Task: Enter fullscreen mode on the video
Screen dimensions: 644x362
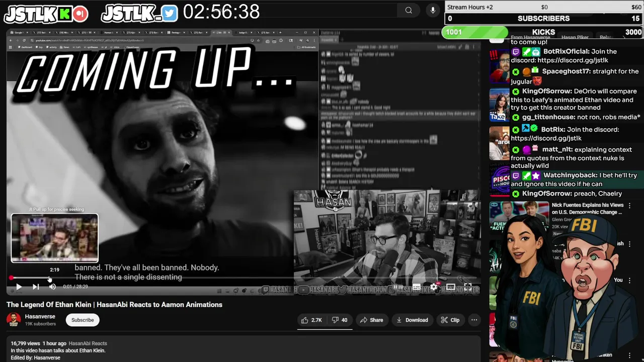Action: [x=468, y=287]
